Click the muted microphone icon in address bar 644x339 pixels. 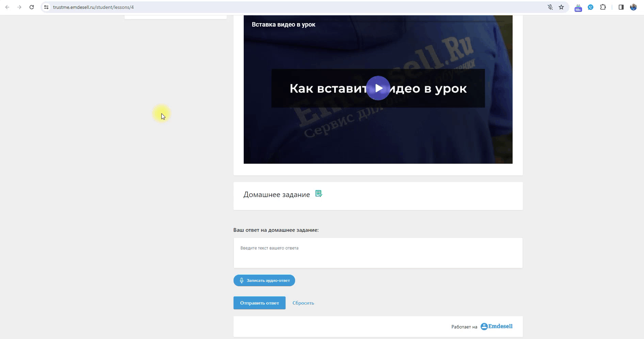(x=550, y=7)
